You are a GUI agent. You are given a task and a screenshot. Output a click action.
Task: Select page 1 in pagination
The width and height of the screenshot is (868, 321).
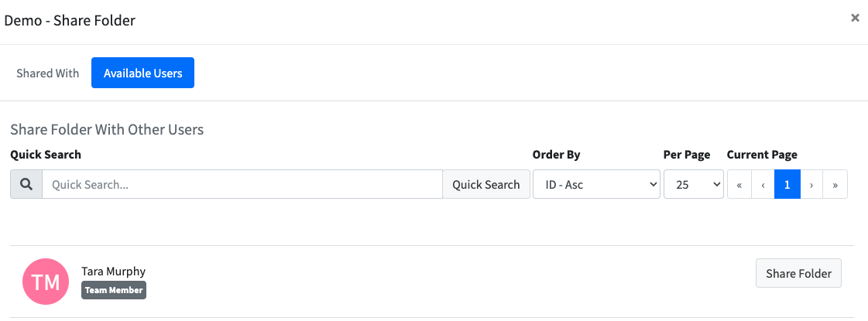[x=787, y=184]
